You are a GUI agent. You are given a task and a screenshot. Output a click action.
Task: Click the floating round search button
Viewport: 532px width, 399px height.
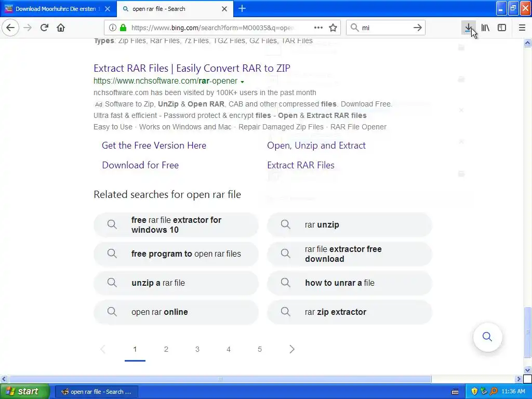tap(487, 337)
